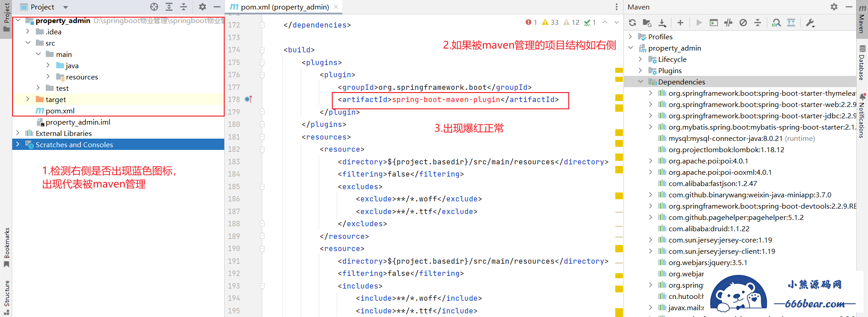The height and width of the screenshot is (317, 868).
Task: Toggle Skip Tests mode in Maven toolbar
Action: (743, 23)
